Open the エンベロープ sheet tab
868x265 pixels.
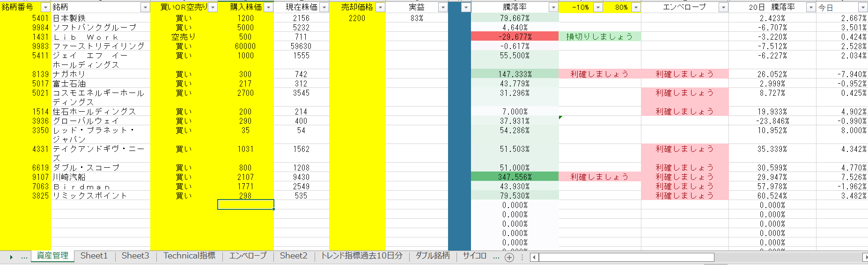pyautogui.click(x=248, y=256)
